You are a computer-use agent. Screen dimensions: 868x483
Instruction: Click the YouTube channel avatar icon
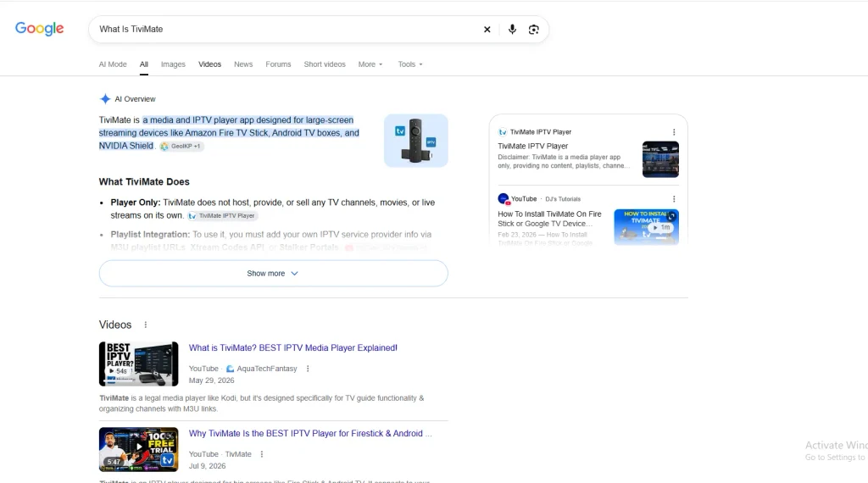tap(504, 198)
